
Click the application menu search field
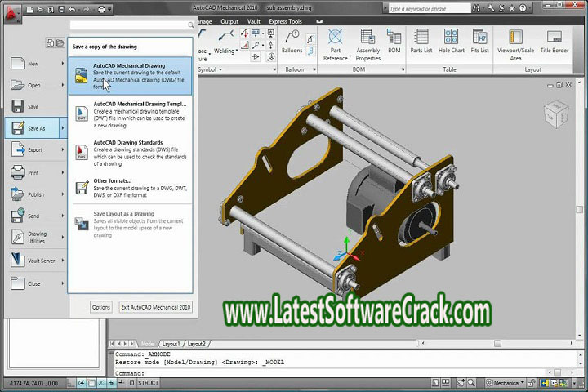tap(131, 26)
